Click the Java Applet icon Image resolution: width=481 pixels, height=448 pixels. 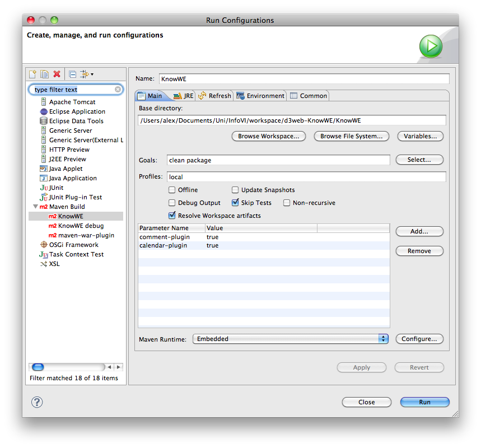point(44,169)
